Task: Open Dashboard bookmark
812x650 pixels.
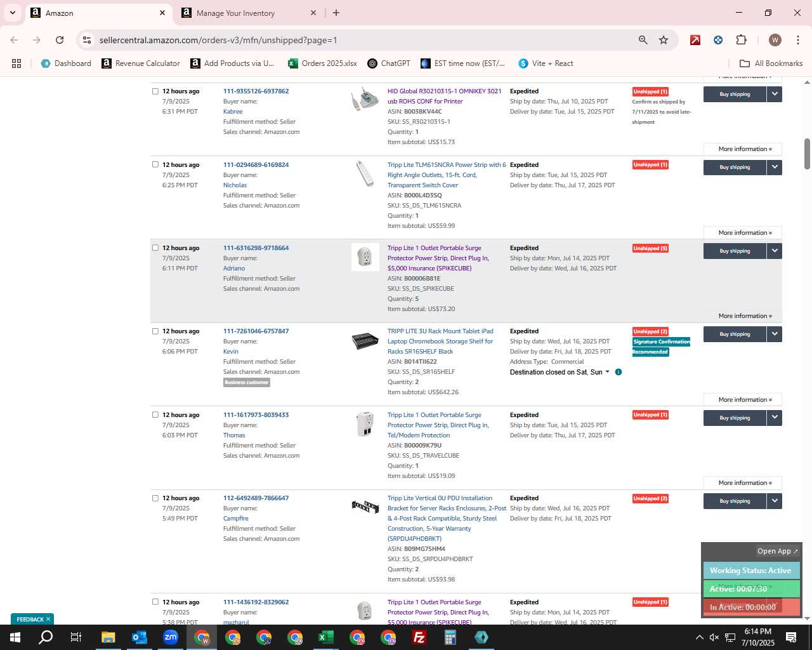Action: coord(66,63)
